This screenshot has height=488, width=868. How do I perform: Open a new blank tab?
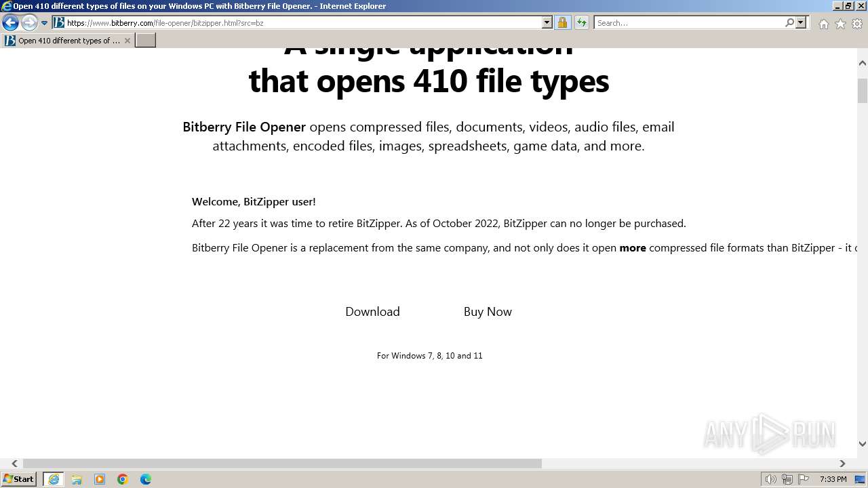146,41
